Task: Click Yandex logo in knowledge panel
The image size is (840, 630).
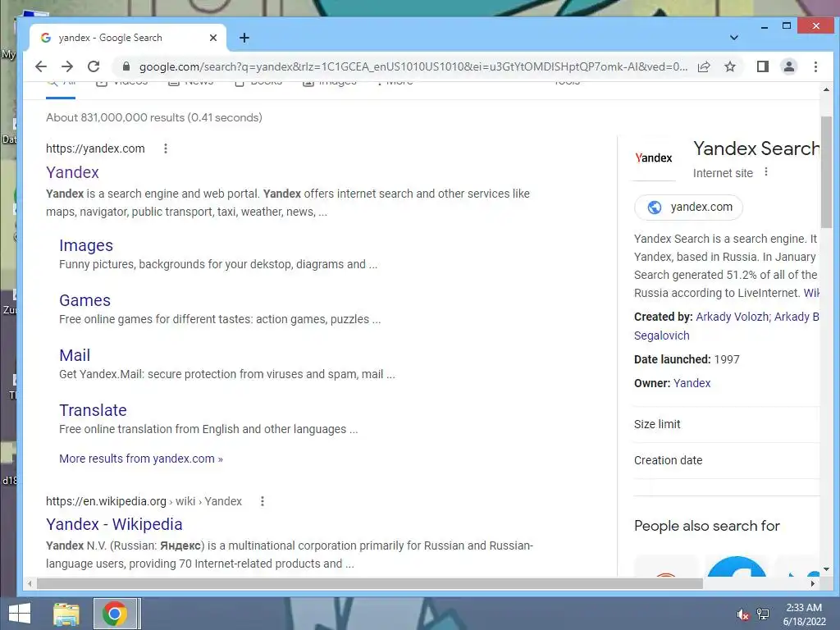Action: click(x=654, y=158)
